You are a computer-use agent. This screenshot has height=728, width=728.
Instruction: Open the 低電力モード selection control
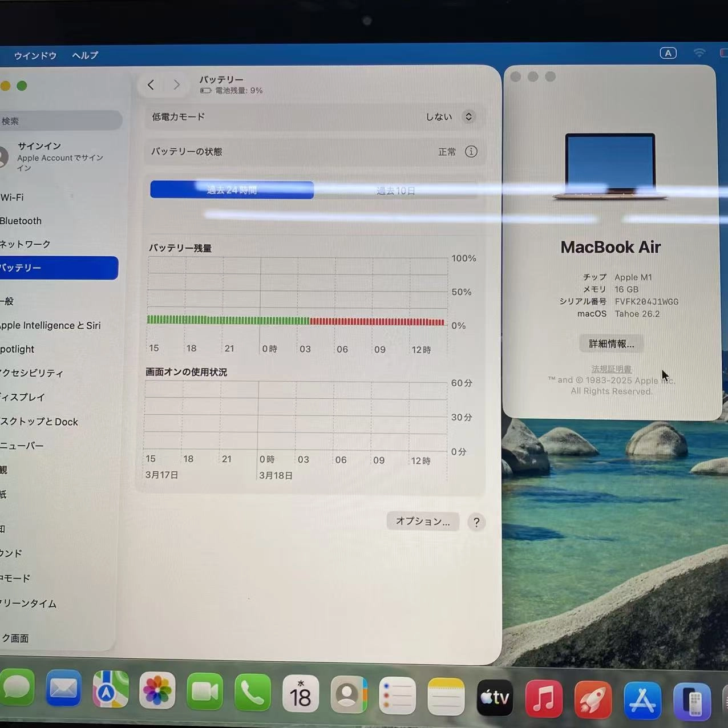(x=468, y=116)
